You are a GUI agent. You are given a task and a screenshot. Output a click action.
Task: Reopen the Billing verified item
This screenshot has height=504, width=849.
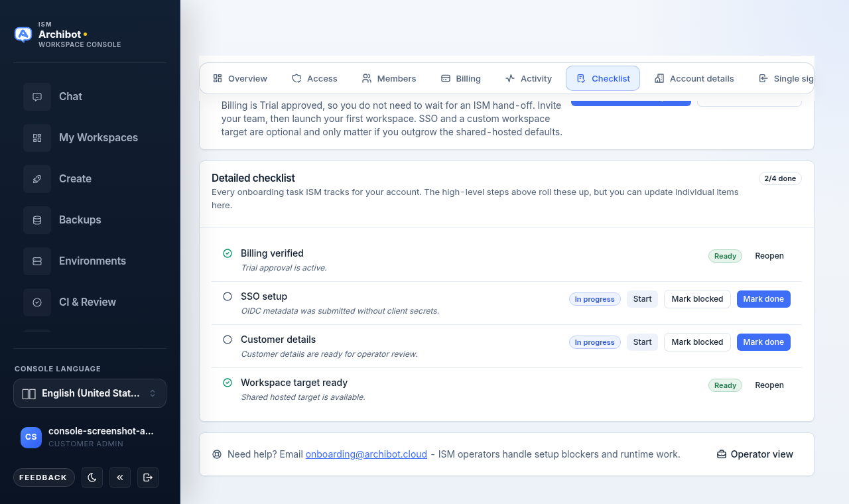(769, 256)
